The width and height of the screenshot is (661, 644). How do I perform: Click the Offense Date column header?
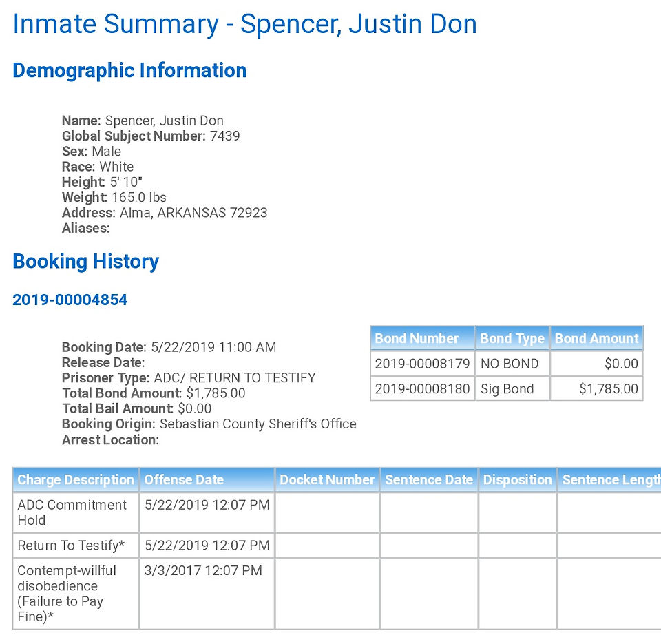(x=207, y=480)
